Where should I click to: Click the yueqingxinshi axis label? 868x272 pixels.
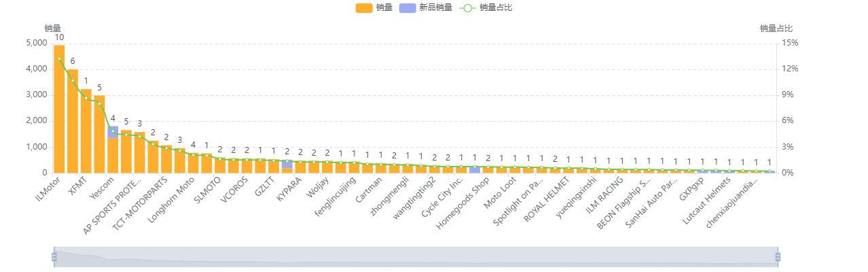pos(576,198)
